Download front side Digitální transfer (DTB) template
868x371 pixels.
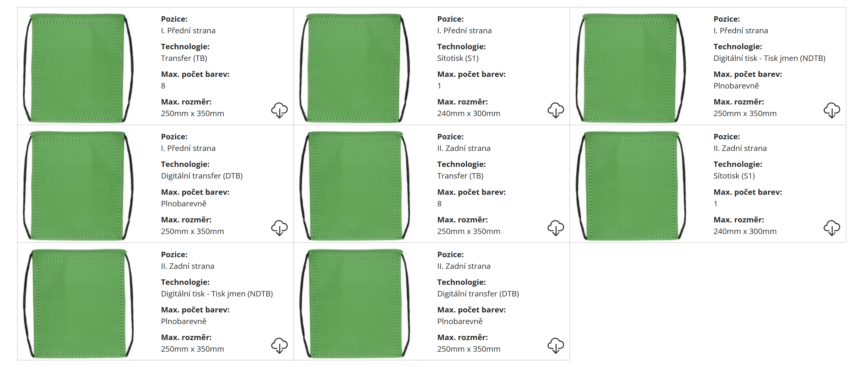(x=279, y=228)
